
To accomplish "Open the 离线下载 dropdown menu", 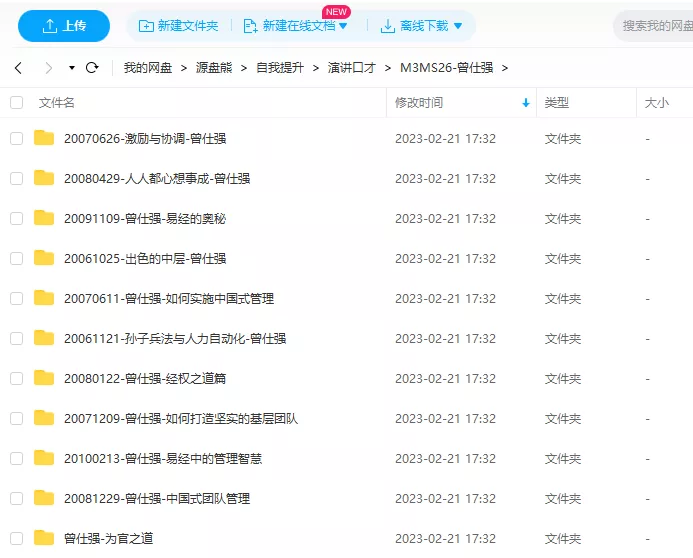I will click(x=458, y=26).
